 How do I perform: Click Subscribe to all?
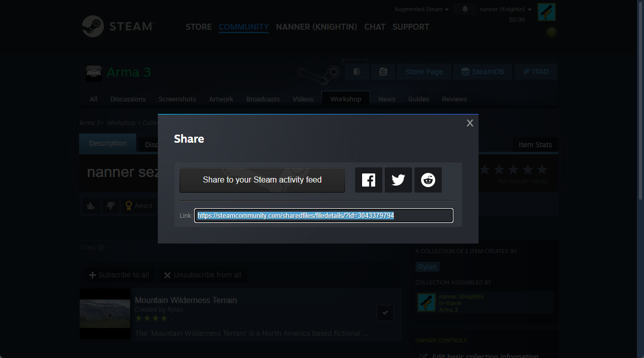119,275
